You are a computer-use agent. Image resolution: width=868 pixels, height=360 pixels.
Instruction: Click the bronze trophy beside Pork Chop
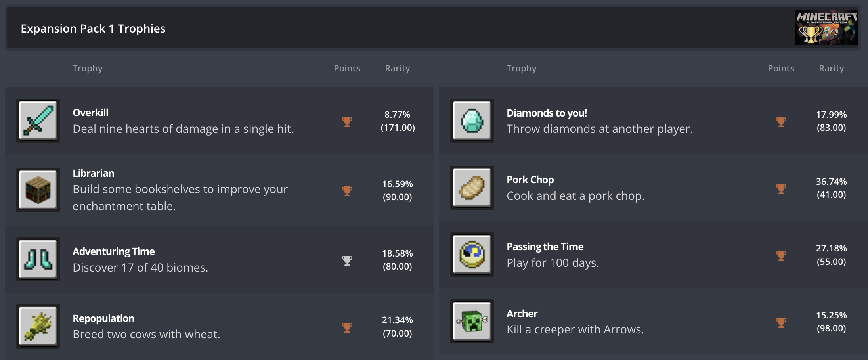pyautogui.click(x=781, y=189)
